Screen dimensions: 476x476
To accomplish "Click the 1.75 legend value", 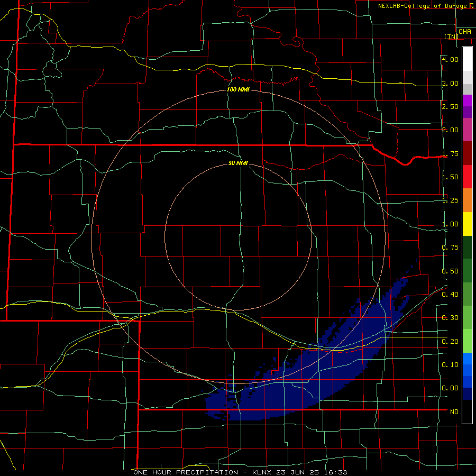I will point(450,153).
